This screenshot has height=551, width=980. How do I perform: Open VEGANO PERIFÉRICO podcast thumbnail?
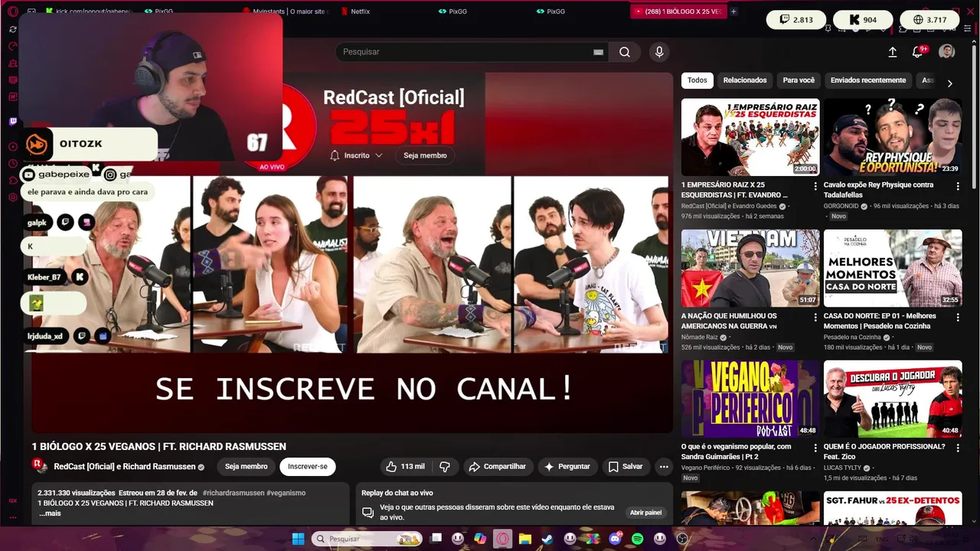tap(750, 399)
